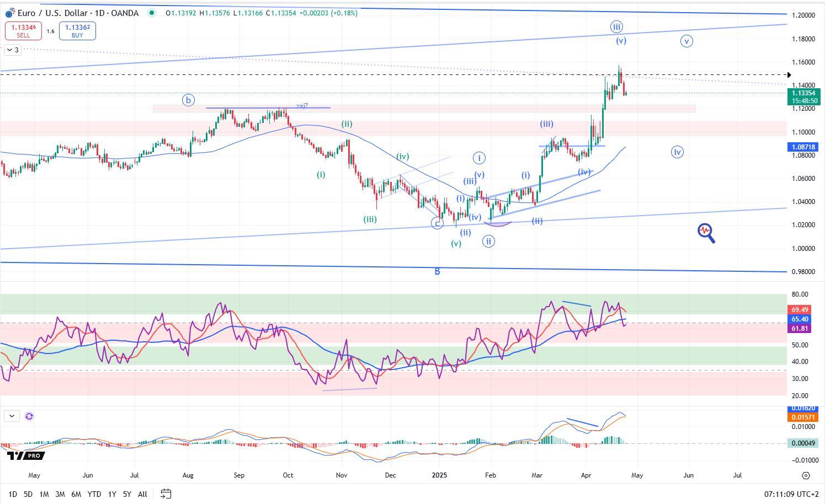Click the EUR/USD flag symbol icon
The height and width of the screenshot is (504, 825).
point(10,13)
